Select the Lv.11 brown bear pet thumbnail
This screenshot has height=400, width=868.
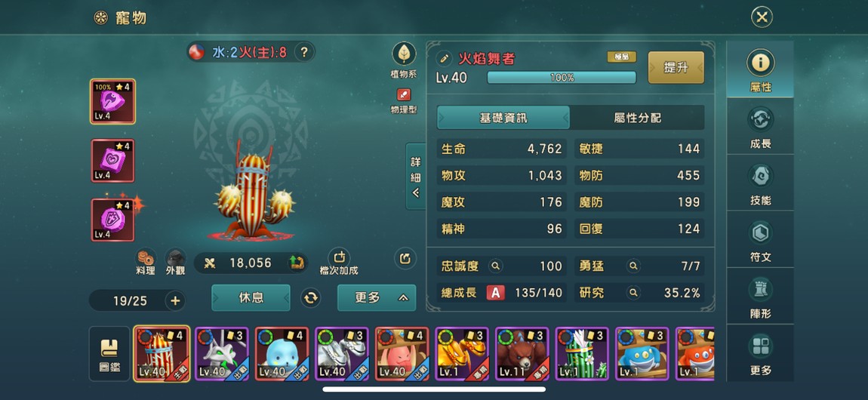pos(522,353)
